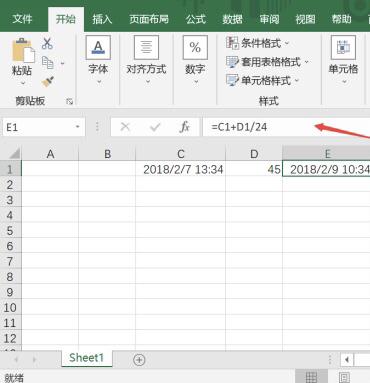Expand the Font (字体) dropdown arrow
370x383 pixels.
coord(99,82)
